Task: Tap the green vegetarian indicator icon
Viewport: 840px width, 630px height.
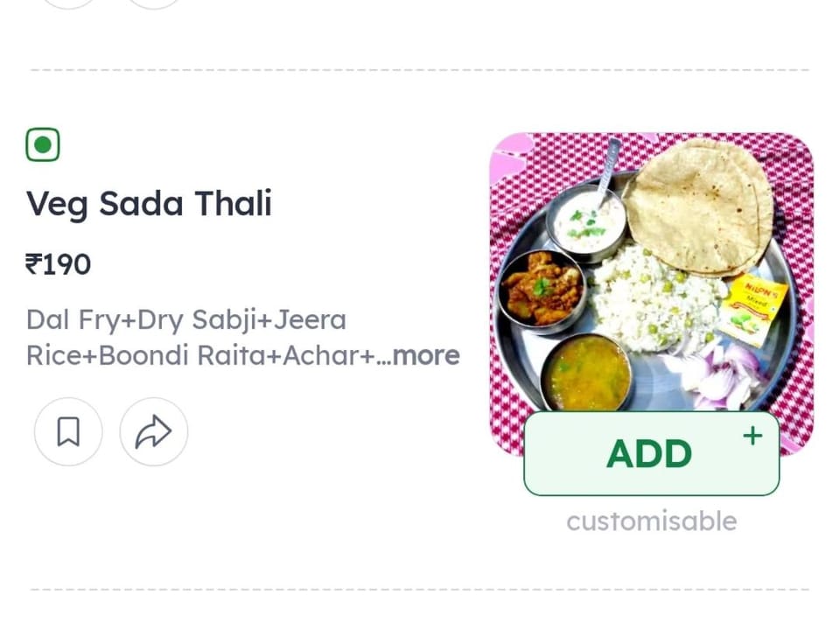Action: click(43, 144)
